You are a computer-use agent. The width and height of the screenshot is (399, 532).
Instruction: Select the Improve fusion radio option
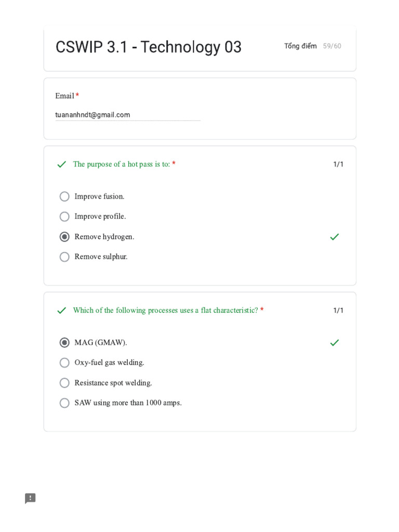64,196
